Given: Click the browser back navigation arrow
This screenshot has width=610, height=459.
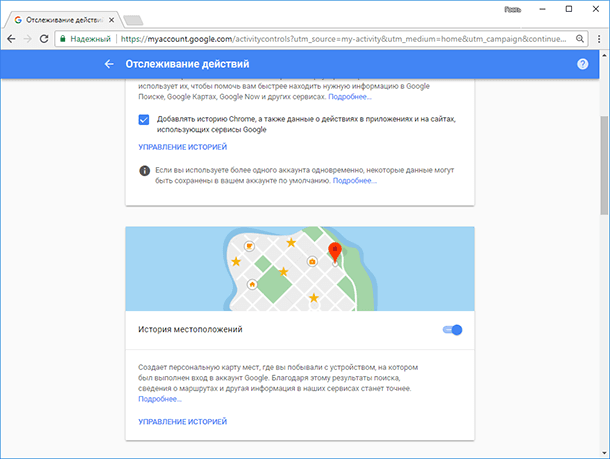Looking at the screenshot, I should click(x=11, y=39).
